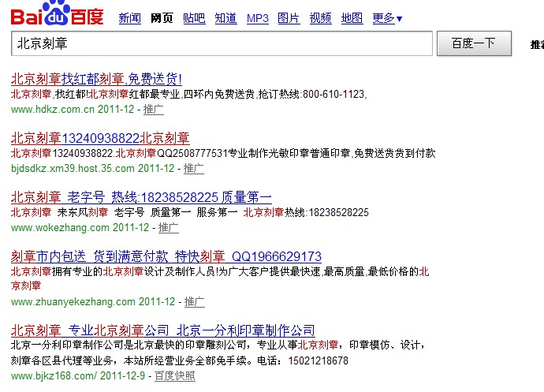Select the MP3 search tab
Viewport: 544px width, 392px height.
(x=257, y=18)
